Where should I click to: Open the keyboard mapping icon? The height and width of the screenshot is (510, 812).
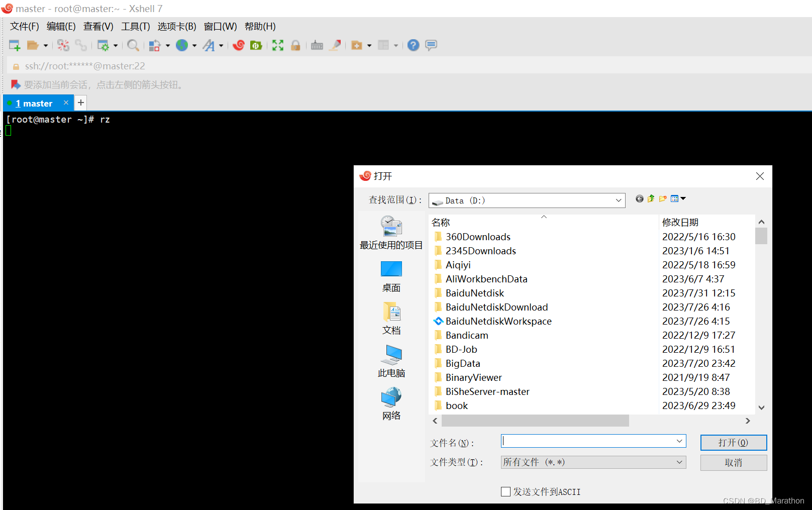point(317,45)
